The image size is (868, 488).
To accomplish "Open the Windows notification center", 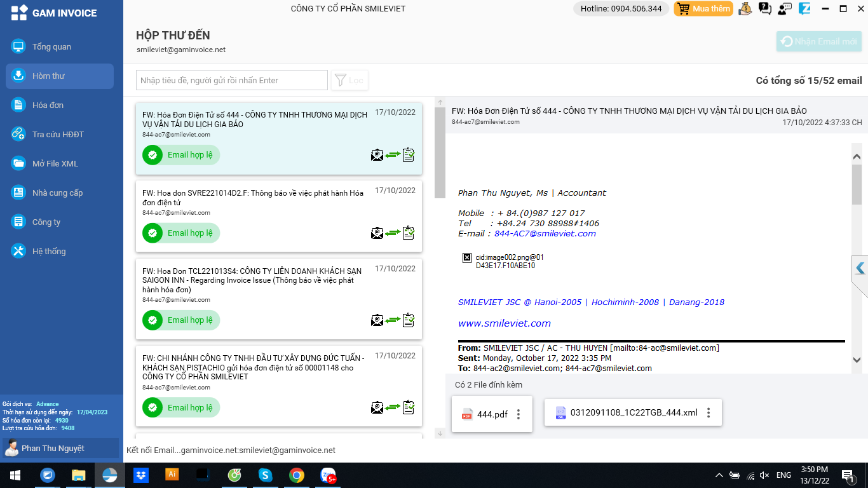I will point(847,475).
